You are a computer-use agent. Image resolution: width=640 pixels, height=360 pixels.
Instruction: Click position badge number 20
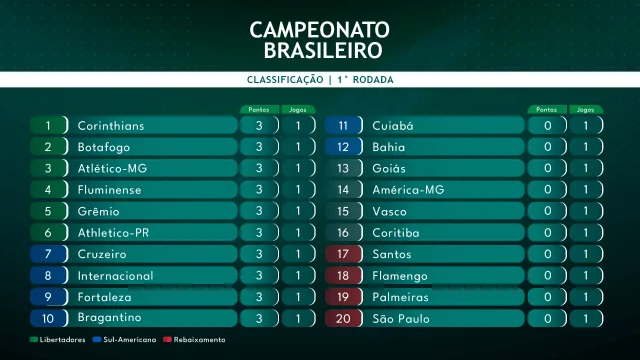pos(343,318)
